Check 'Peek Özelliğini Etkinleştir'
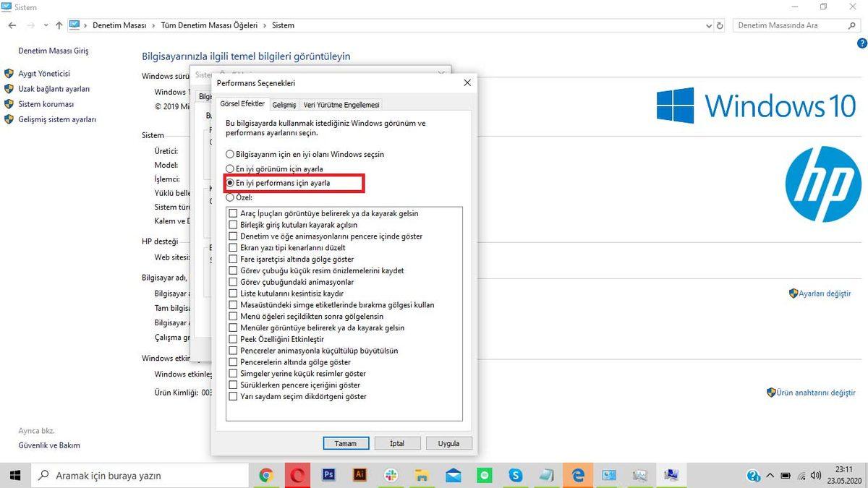This screenshot has height=488, width=868. (233, 339)
